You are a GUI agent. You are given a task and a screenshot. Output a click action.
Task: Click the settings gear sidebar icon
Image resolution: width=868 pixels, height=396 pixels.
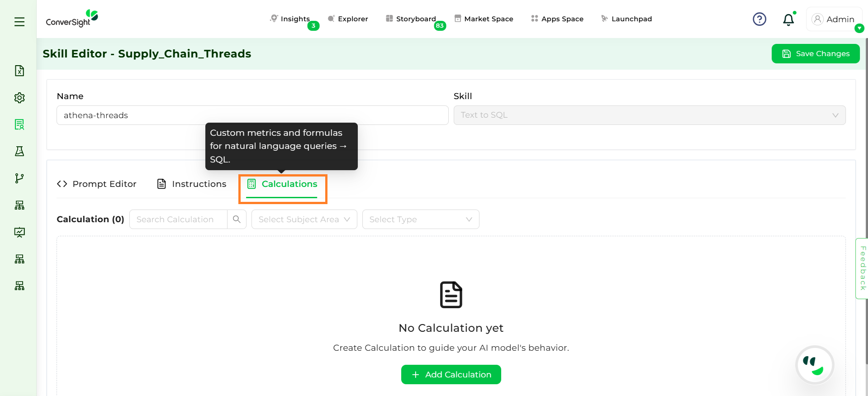pyautogui.click(x=19, y=98)
